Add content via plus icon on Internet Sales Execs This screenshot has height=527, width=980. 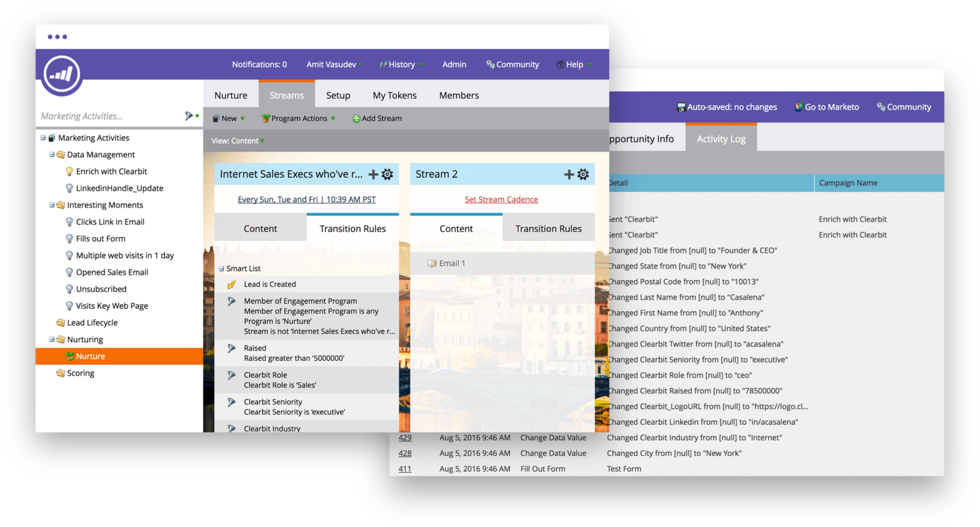[x=373, y=174]
